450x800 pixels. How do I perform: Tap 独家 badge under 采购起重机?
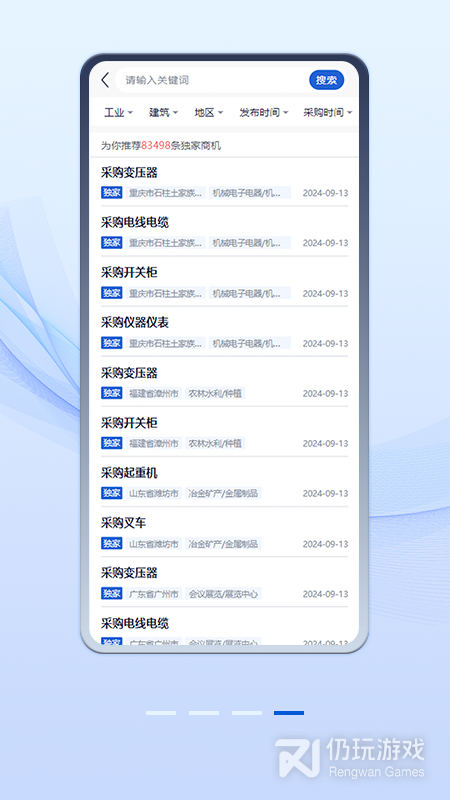tap(112, 493)
